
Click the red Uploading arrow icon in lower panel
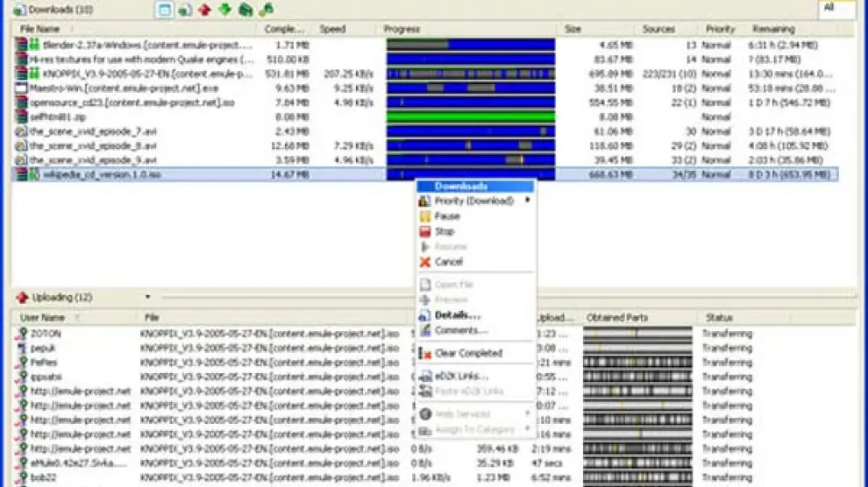pyautogui.click(x=22, y=298)
